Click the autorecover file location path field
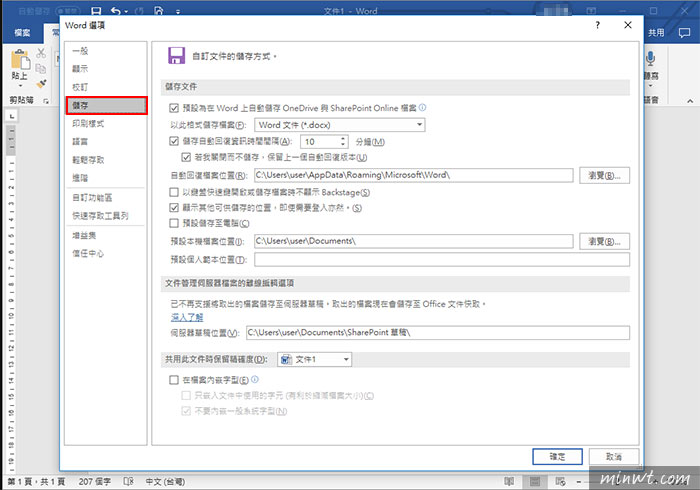Screen dimensions: 700x490 [x=414, y=175]
